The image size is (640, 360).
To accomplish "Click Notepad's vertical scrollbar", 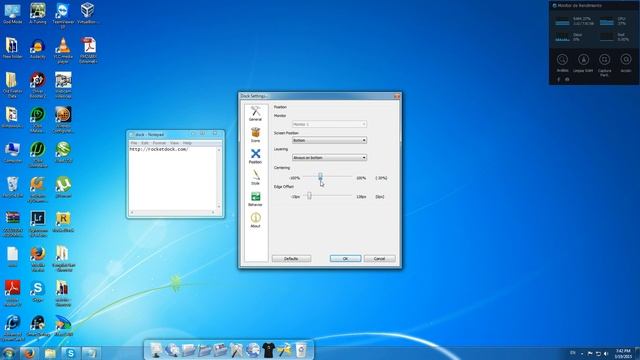I will (219, 178).
